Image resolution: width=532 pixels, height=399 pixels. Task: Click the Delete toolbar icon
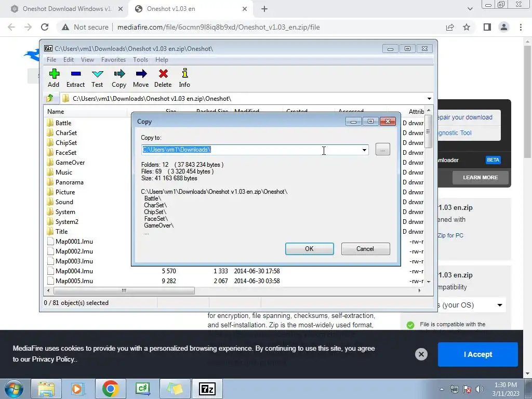pos(163,78)
